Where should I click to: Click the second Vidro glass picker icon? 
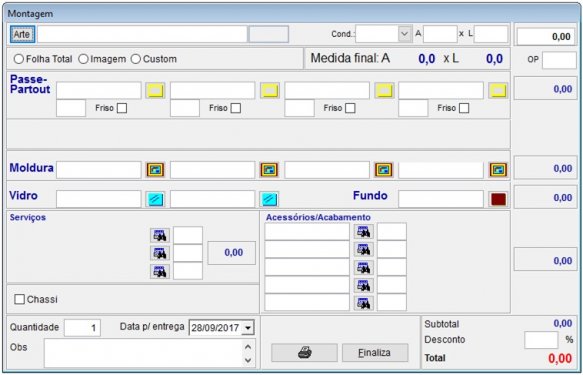pyautogui.click(x=269, y=199)
